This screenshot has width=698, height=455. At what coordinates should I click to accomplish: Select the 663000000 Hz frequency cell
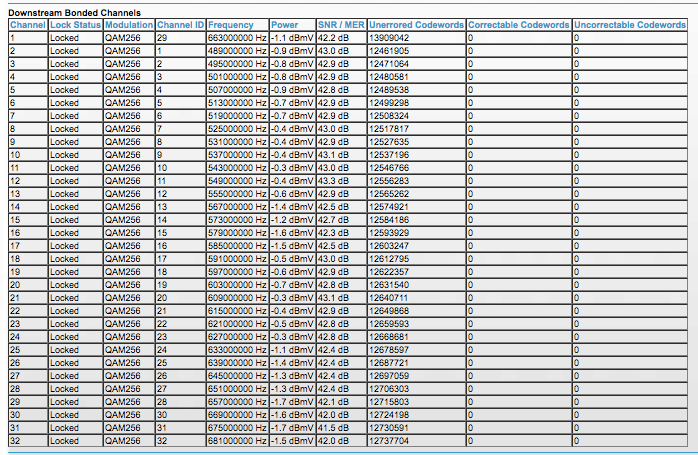coord(237,37)
